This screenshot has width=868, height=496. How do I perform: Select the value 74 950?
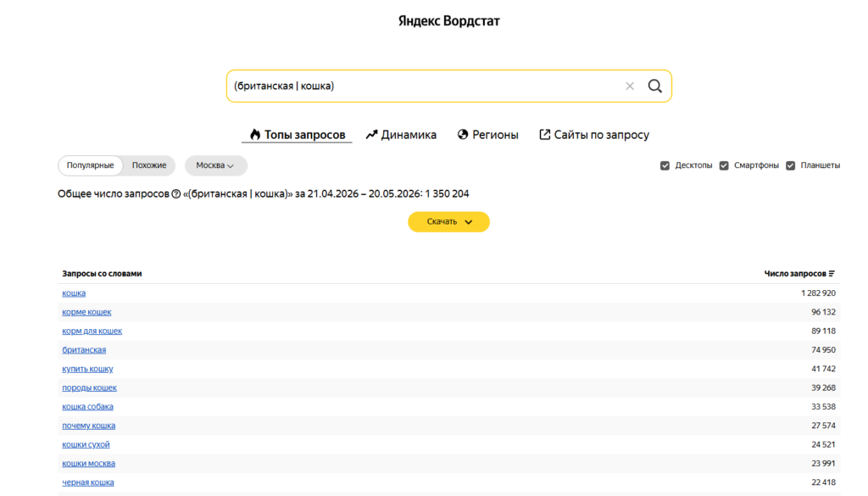coord(823,350)
